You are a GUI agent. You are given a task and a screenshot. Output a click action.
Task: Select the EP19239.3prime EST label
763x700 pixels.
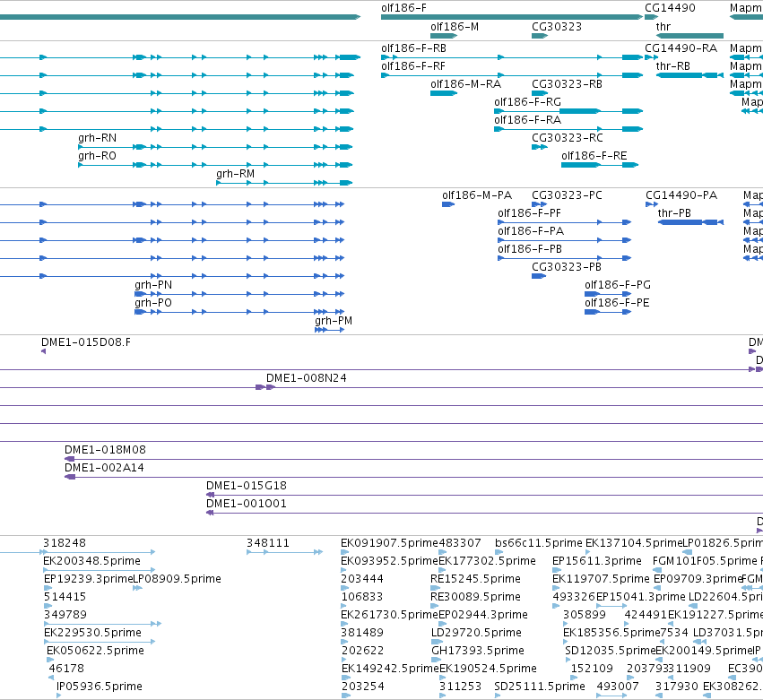(88, 579)
